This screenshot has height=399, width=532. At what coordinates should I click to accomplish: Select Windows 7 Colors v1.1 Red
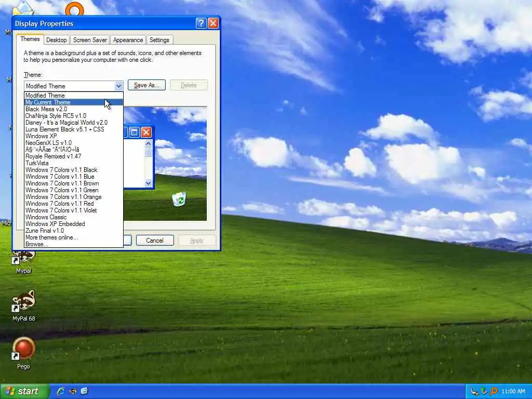click(74, 204)
